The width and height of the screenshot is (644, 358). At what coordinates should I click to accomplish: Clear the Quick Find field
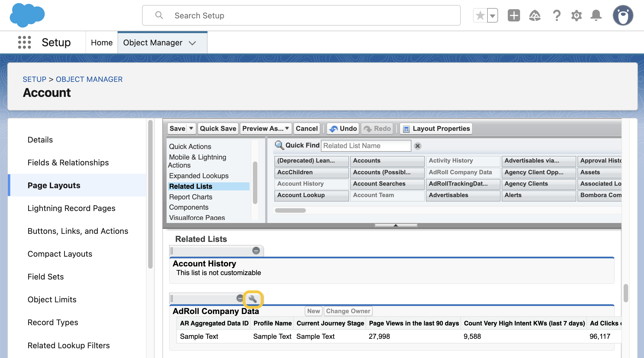coord(418,146)
